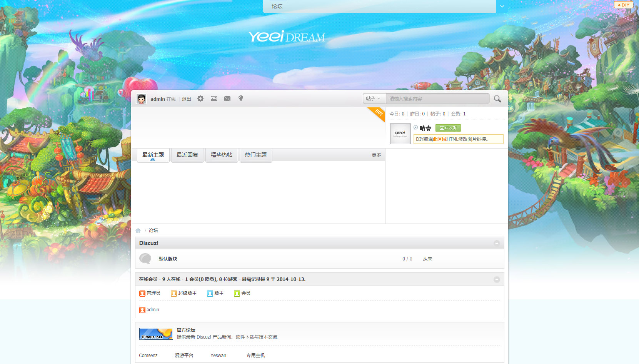Open the messages envelope icon
The image size is (639, 364).
227,99
